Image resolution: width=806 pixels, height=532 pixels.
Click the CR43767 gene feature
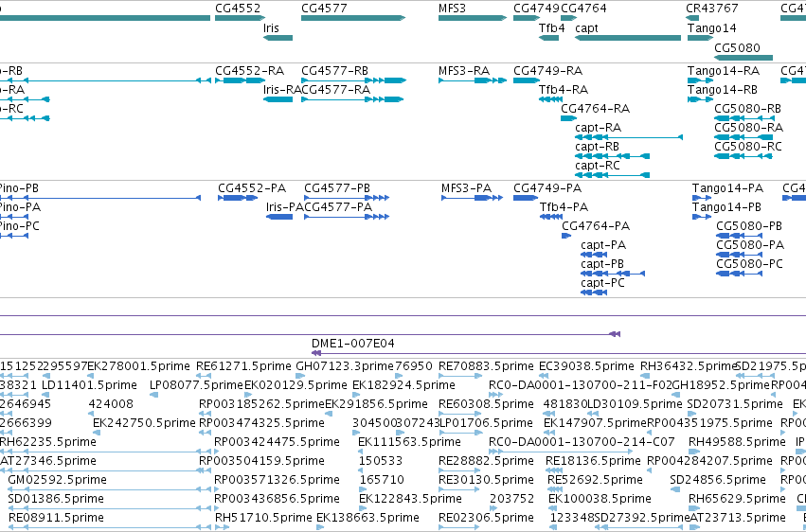(x=692, y=18)
